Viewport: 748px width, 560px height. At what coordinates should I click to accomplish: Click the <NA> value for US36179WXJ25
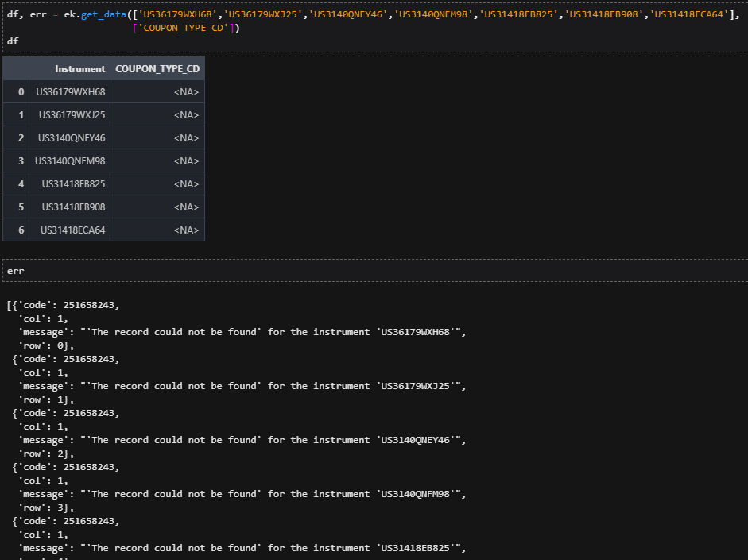157,115
